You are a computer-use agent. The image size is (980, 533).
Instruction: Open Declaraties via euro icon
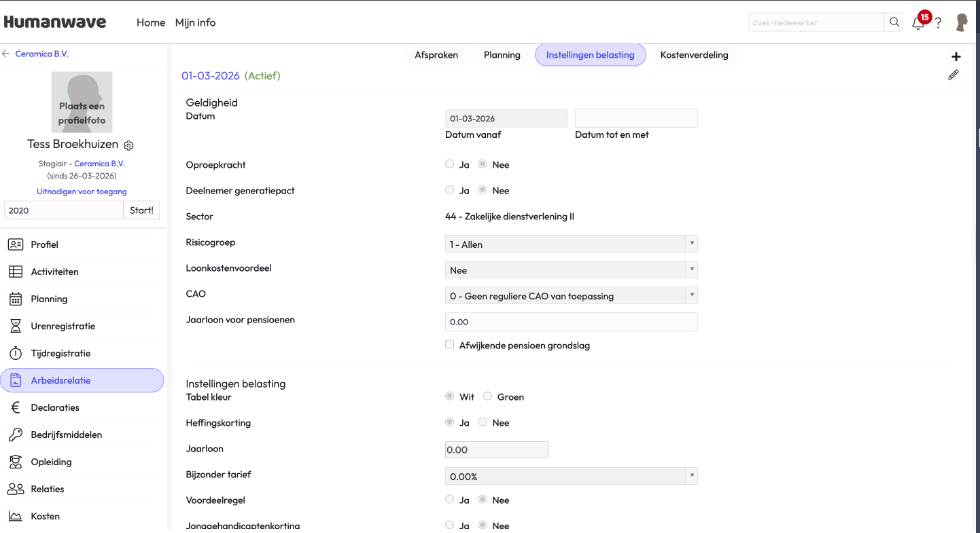16,407
